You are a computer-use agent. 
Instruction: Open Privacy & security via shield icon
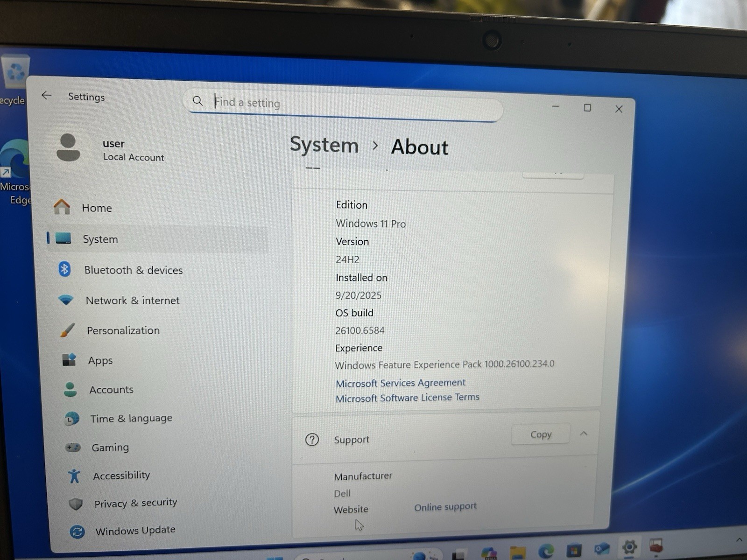[76, 504]
